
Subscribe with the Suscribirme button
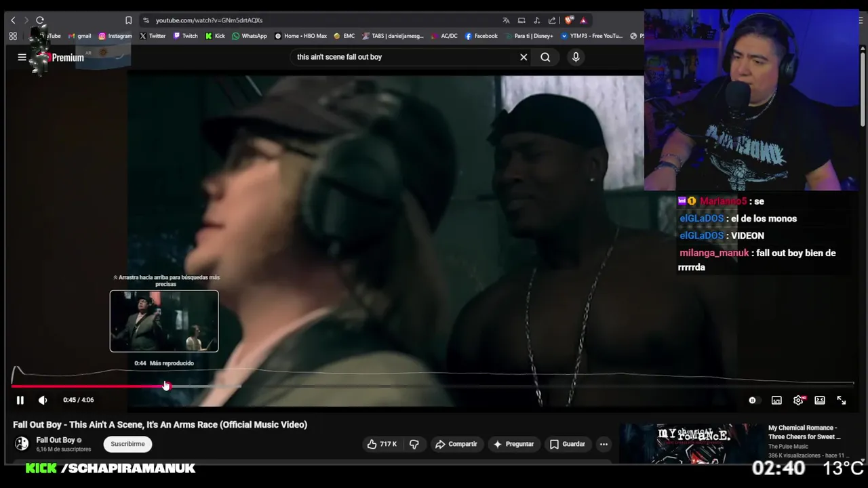[127, 444]
